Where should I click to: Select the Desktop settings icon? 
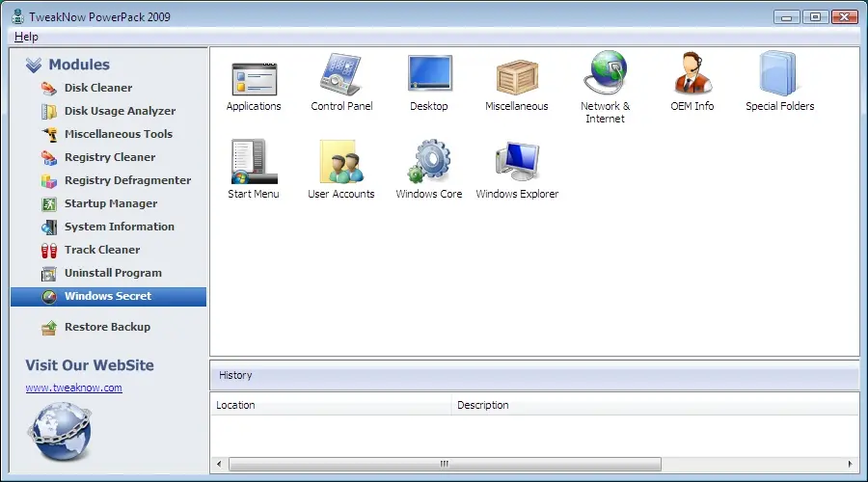pyautogui.click(x=429, y=75)
